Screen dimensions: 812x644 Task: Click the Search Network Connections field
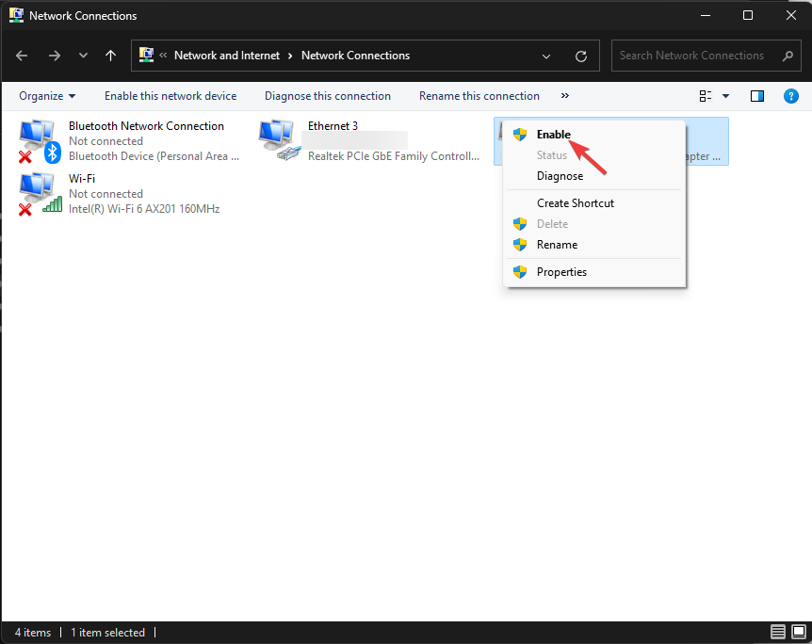(692, 56)
